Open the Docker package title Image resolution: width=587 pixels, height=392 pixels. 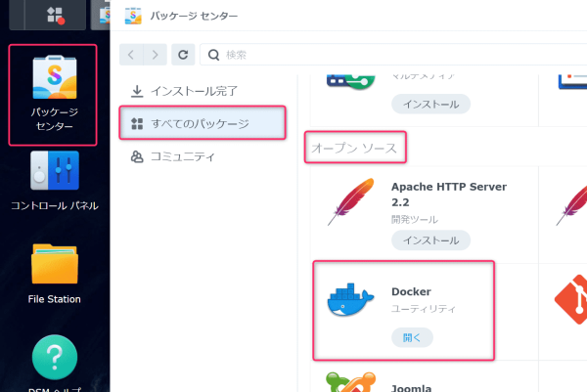(411, 291)
